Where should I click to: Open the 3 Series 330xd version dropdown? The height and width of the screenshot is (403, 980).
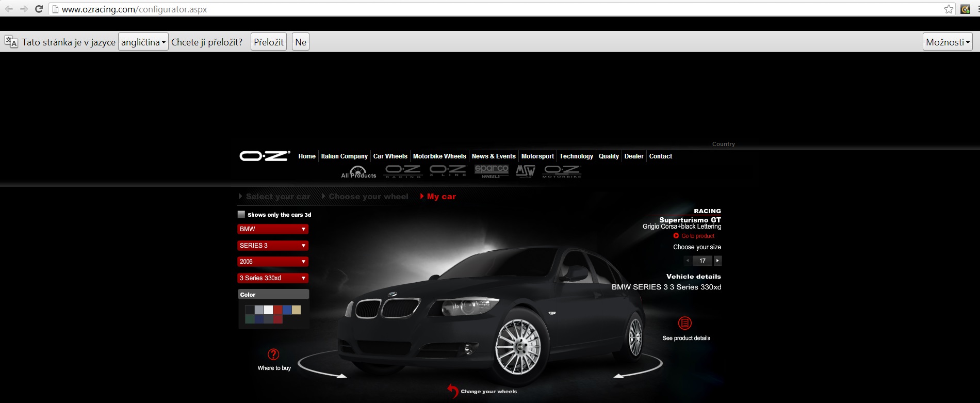273,278
